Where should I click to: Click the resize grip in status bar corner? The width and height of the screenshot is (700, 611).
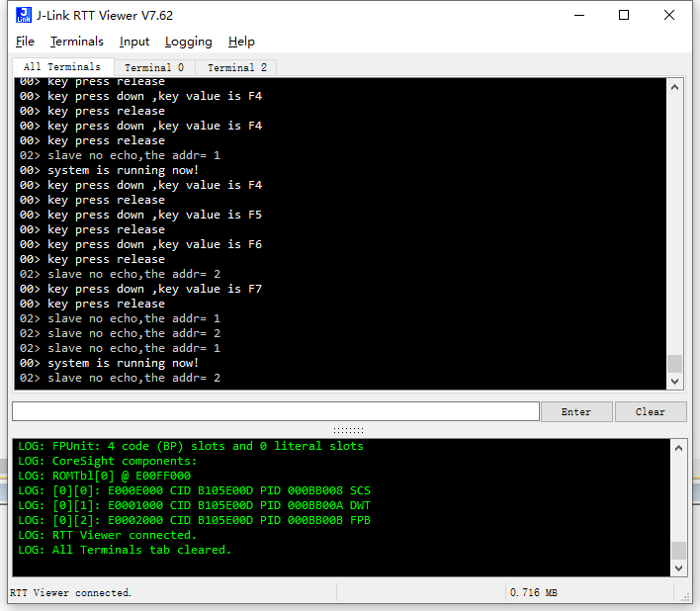(x=685, y=597)
